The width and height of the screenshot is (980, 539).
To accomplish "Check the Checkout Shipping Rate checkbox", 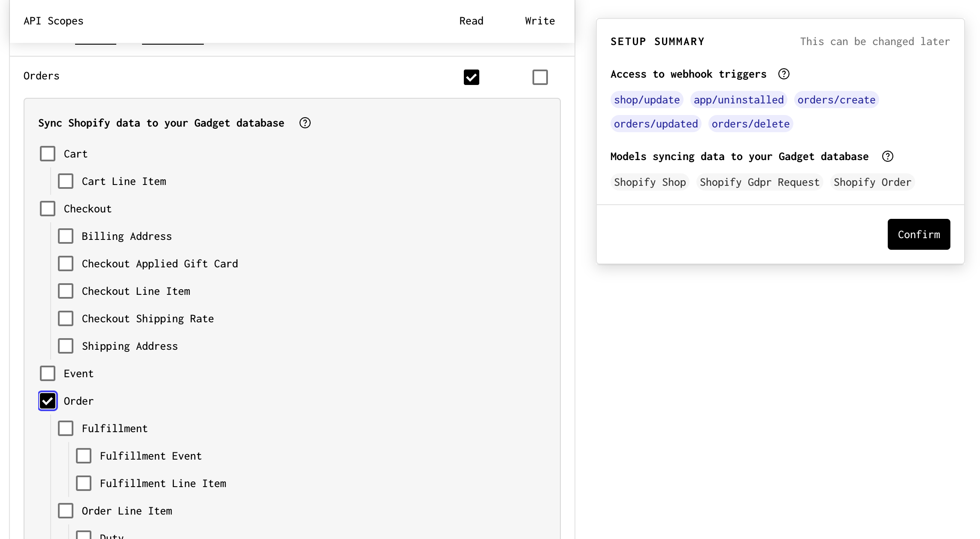I will (x=66, y=318).
